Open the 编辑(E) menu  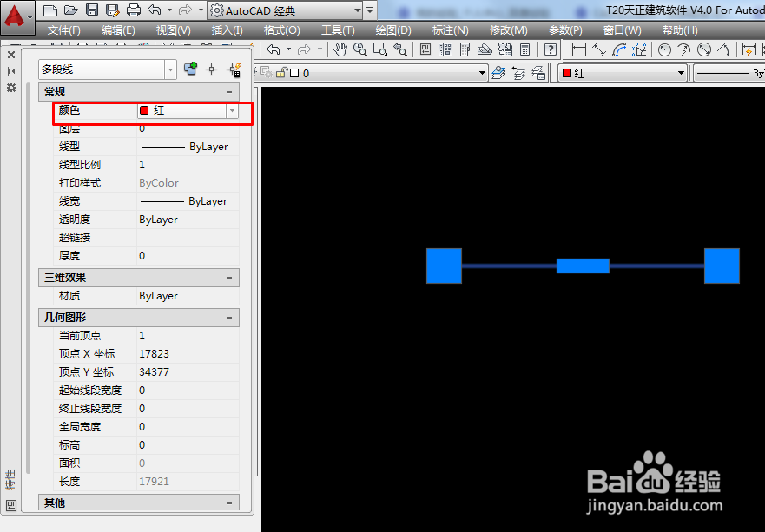click(118, 30)
